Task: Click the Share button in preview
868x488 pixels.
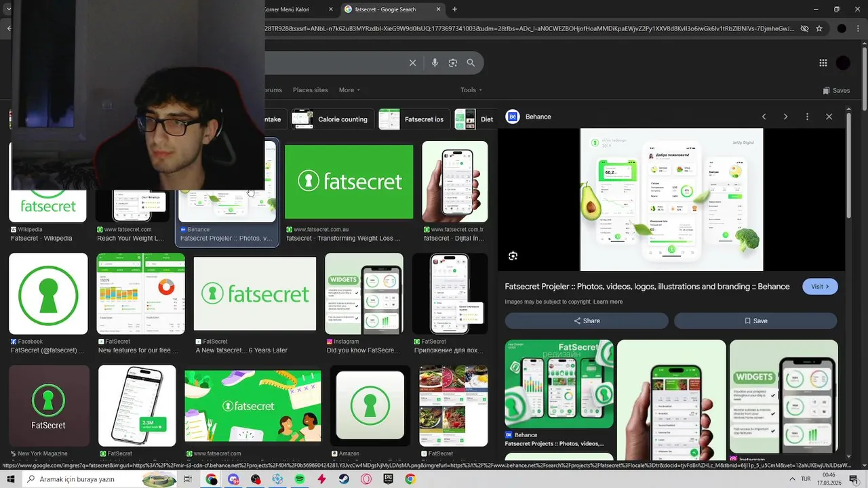Action: click(587, 321)
